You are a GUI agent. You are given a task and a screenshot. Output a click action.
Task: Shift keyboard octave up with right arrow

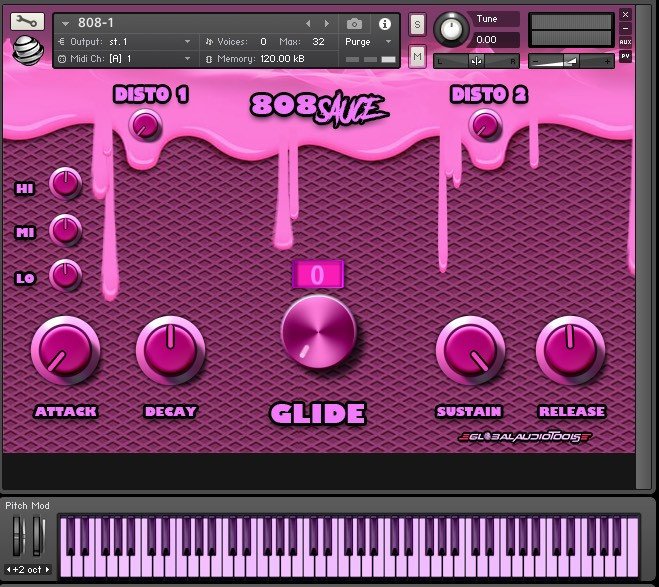pyautogui.click(x=47, y=570)
